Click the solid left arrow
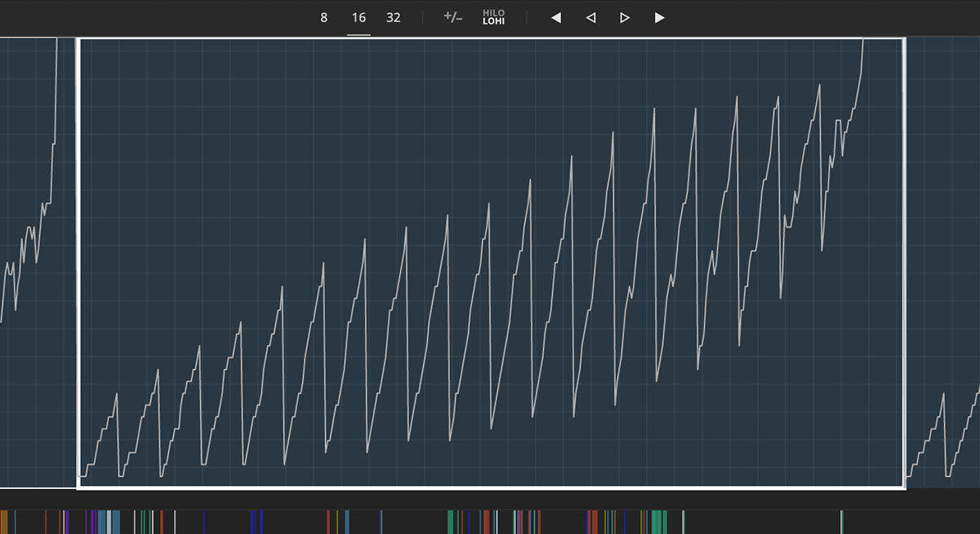The image size is (980, 534). point(556,17)
